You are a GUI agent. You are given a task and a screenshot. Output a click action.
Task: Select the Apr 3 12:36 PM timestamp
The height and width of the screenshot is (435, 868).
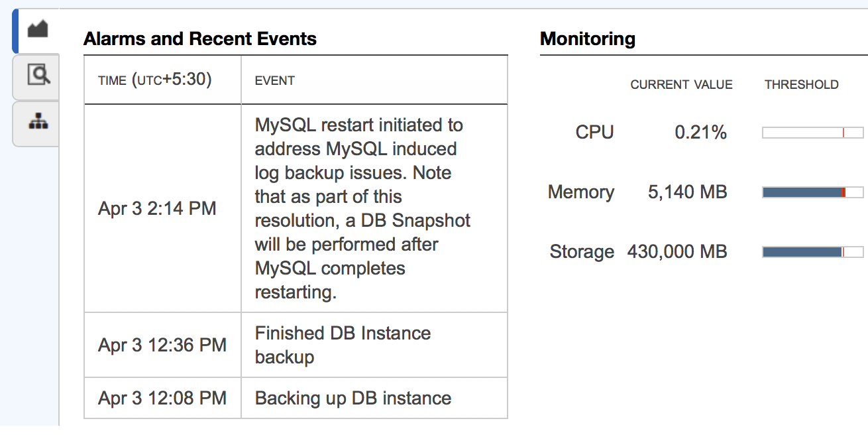point(162,345)
